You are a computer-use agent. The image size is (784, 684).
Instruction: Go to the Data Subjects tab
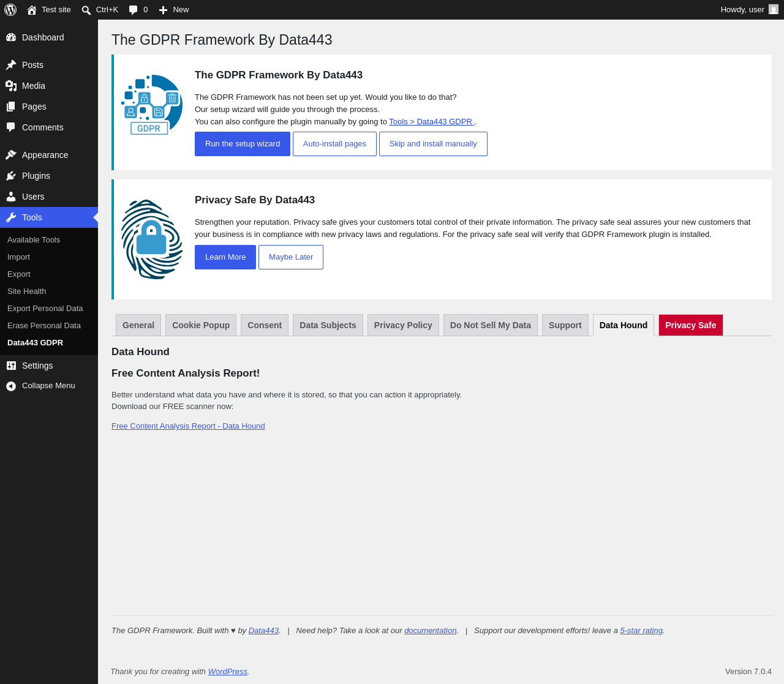(x=328, y=325)
